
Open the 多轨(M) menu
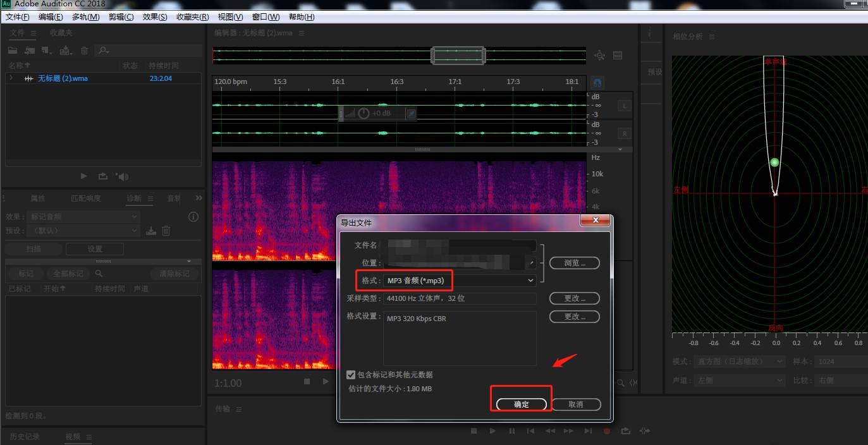coord(85,17)
